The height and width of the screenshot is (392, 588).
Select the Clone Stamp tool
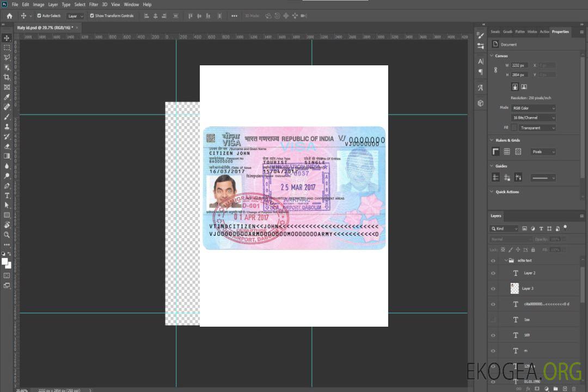pos(7,127)
